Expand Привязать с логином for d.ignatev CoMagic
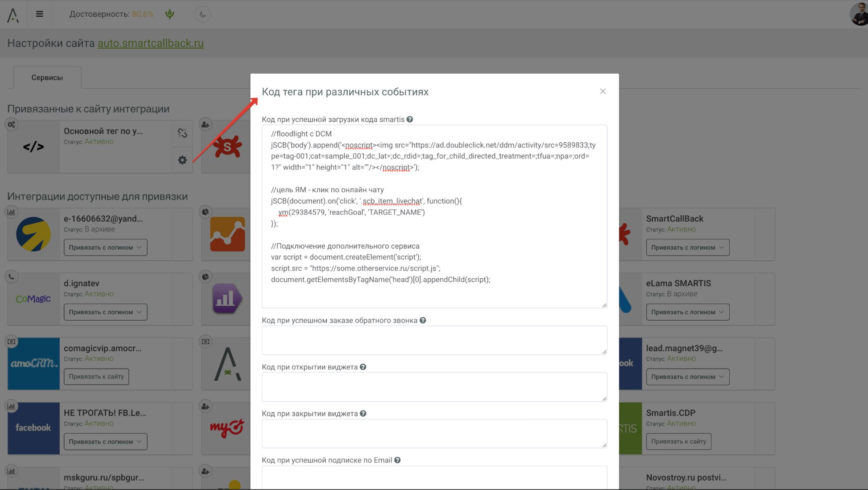Viewport: 868px width, 490px height. (105, 312)
